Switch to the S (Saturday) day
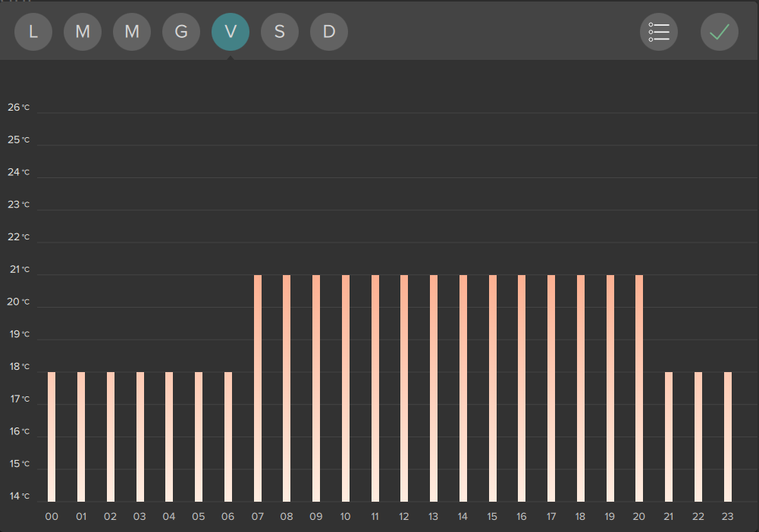The height and width of the screenshot is (532, 759). (280, 32)
